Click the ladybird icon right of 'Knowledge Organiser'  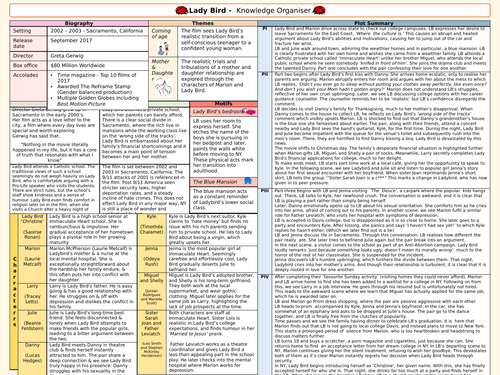(319, 10)
